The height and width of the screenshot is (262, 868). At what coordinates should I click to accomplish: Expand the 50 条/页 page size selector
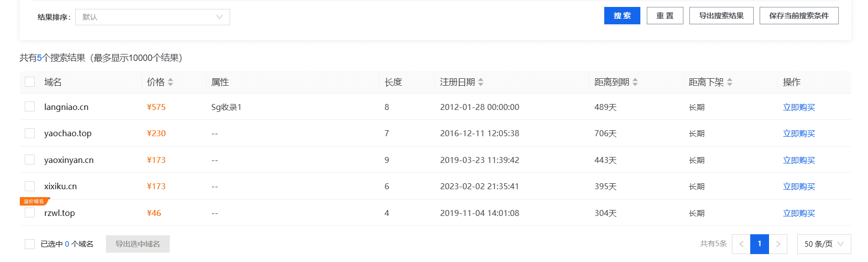(x=823, y=244)
